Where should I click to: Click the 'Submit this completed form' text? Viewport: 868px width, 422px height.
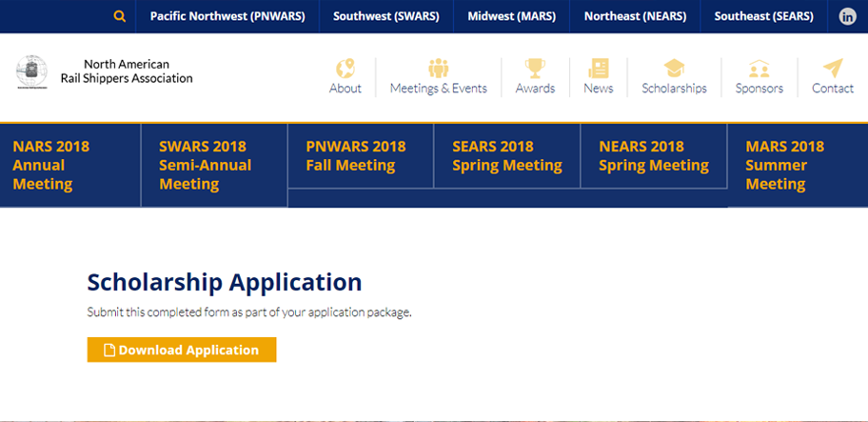pos(249,312)
